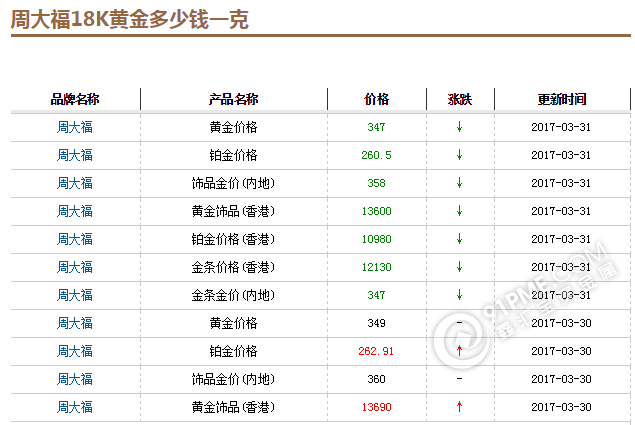Click the date 2017-03-31 in the 10980 row
The height and width of the screenshot is (425, 635).
pos(561,239)
